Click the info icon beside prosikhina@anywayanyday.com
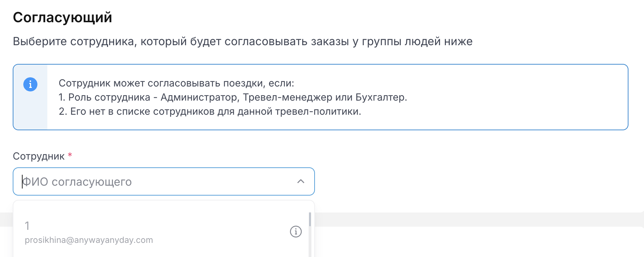This screenshot has height=257, width=644. coord(296,232)
